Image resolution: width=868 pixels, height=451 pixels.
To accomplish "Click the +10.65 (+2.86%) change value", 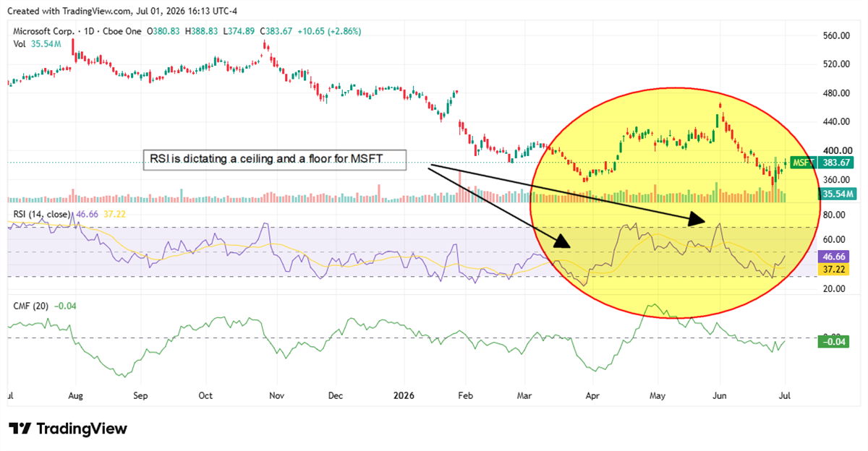I will click(x=331, y=32).
